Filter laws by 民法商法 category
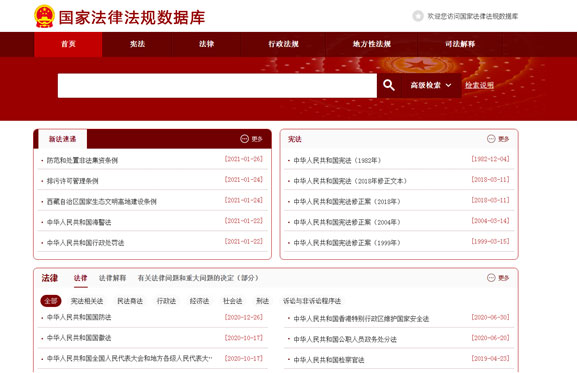This screenshot has height=373, width=578. click(x=130, y=301)
